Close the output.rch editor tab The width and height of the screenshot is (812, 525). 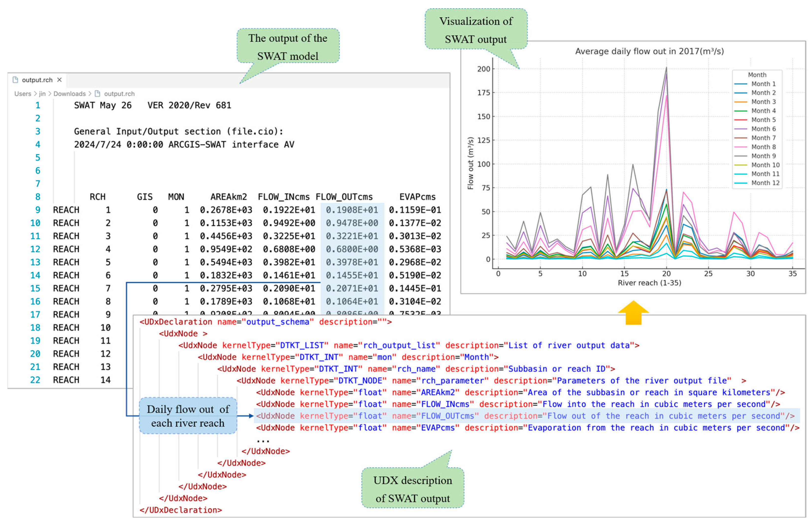[x=59, y=80]
